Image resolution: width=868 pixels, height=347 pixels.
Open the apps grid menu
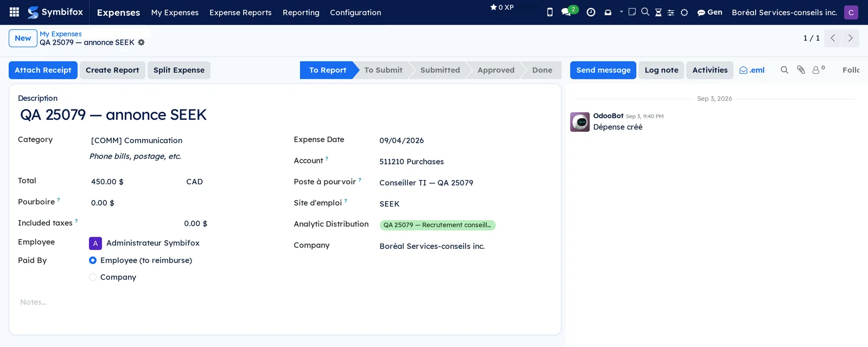point(15,12)
